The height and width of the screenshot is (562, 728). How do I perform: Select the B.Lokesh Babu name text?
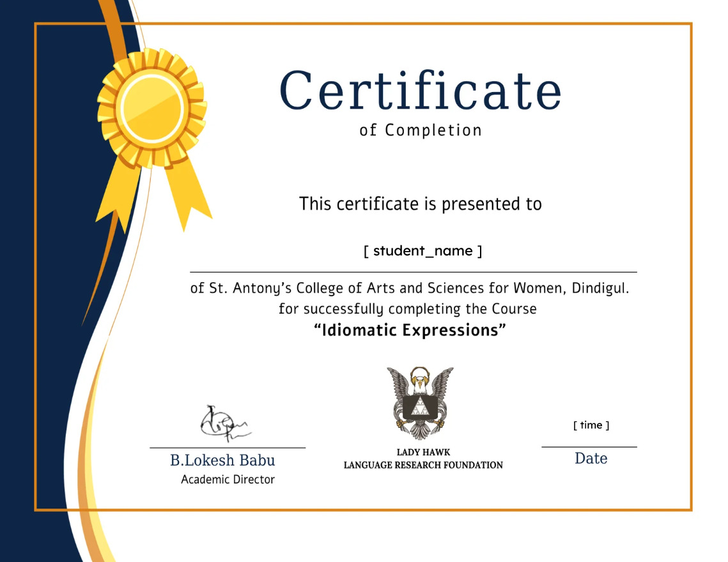coord(222,460)
